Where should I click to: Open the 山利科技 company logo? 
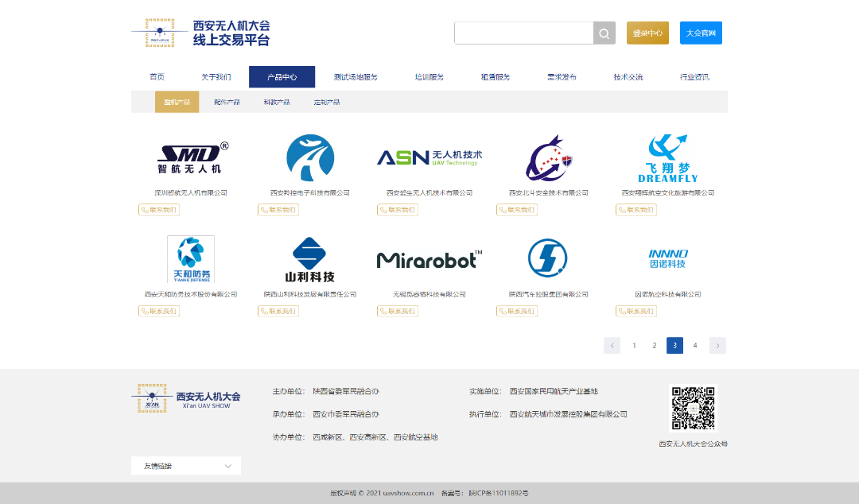310,259
